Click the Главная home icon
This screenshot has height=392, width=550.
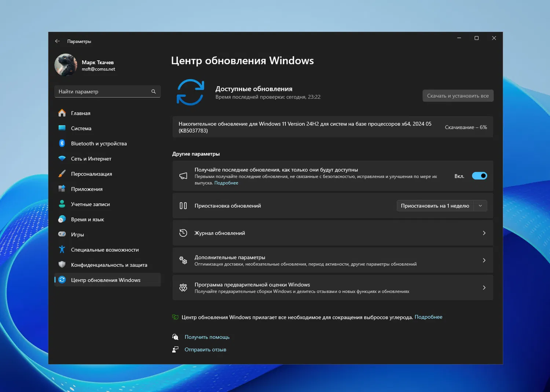coord(62,113)
